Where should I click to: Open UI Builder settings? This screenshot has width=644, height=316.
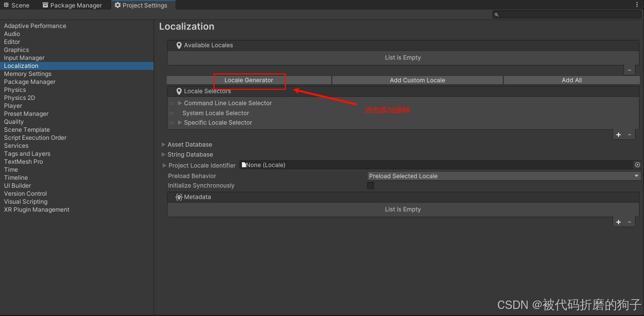pyautogui.click(x=17, y=186)
